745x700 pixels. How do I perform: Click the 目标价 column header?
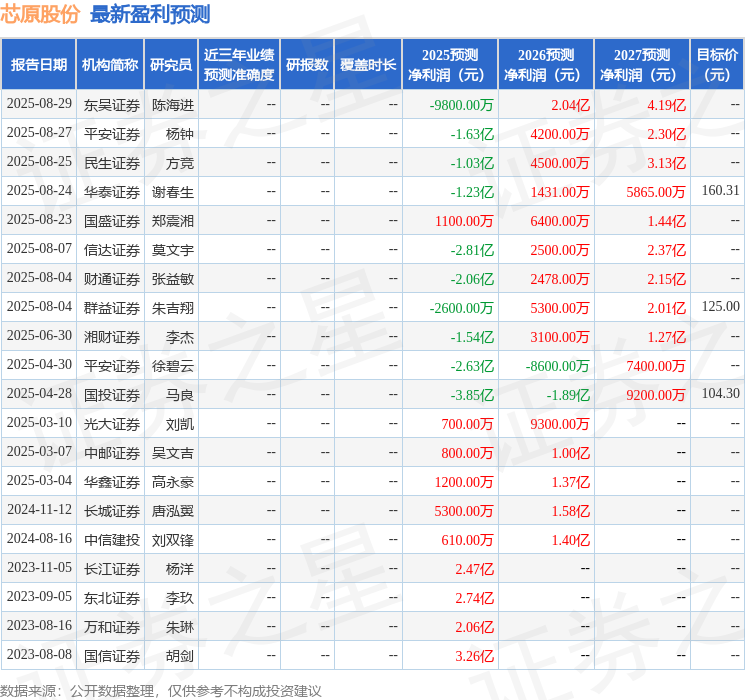(x=716, y=64)
